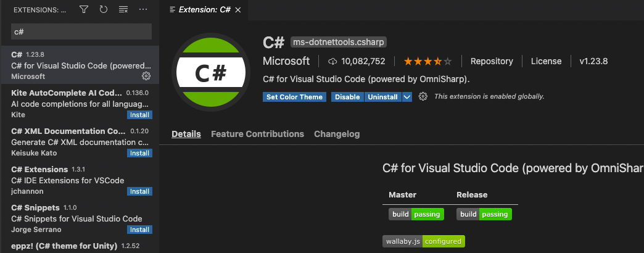Viewport: 644px width, 253px height.
Task: Clear the extensions search results
Action: click(123, 10)
